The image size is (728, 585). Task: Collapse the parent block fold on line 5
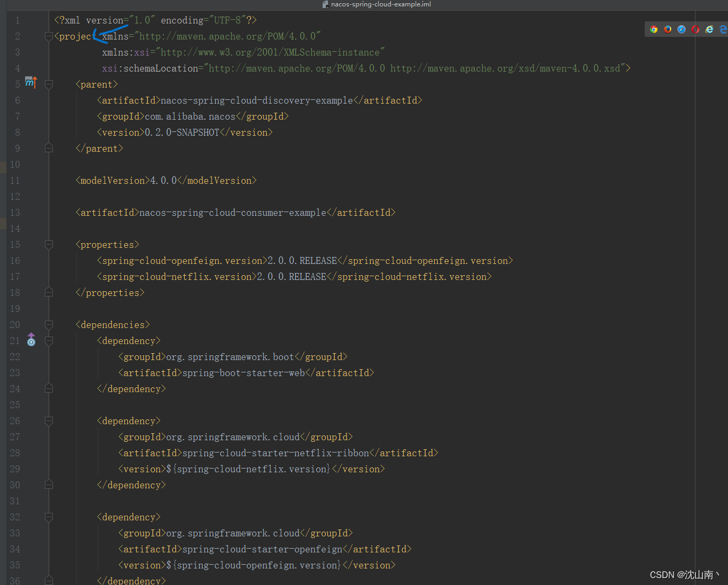[x=49, y=84]
